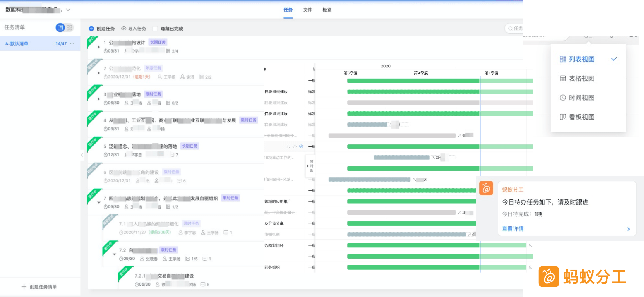This screenshot has width=644, height=297.
Task: Click the Gantt bar for 务商业闭环
Action: (x=437, y=245)
